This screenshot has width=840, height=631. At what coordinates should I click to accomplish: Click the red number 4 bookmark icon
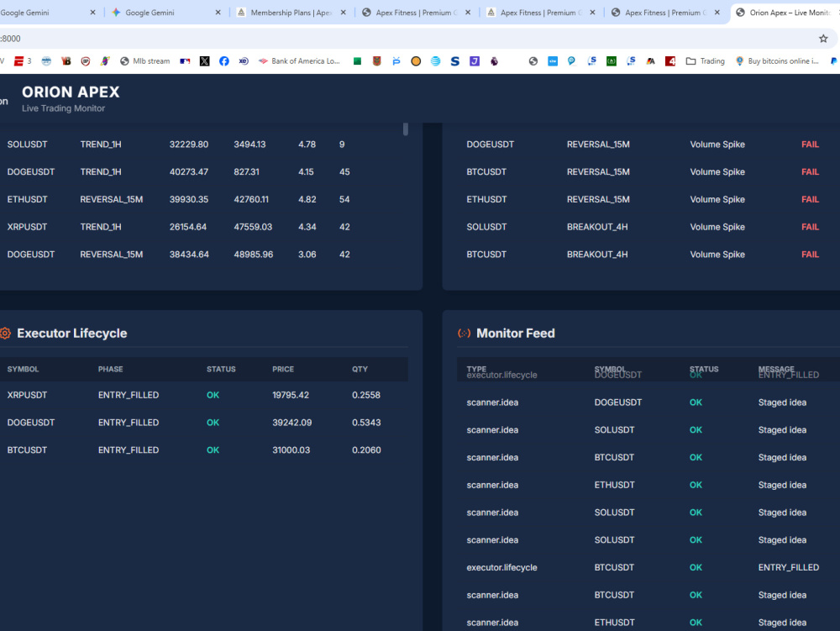670,61
